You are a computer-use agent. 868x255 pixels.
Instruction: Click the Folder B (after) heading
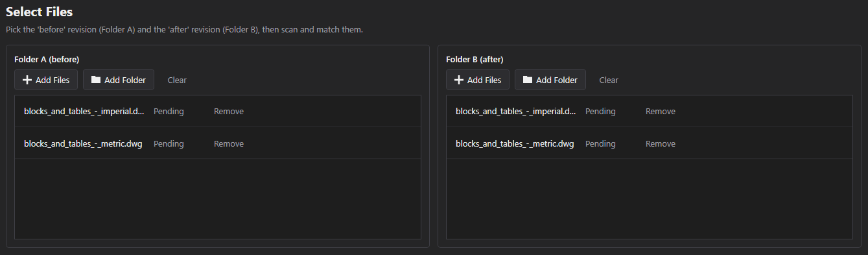[x=475, y=60]
